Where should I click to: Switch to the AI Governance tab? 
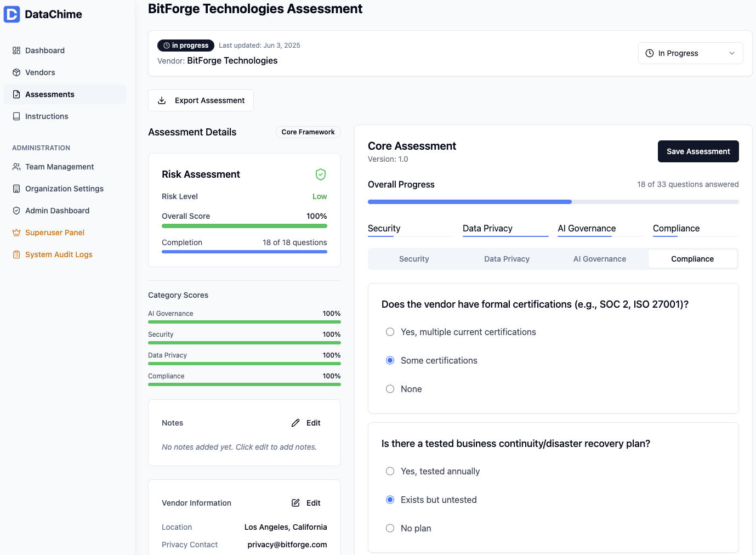pos(600,259)
